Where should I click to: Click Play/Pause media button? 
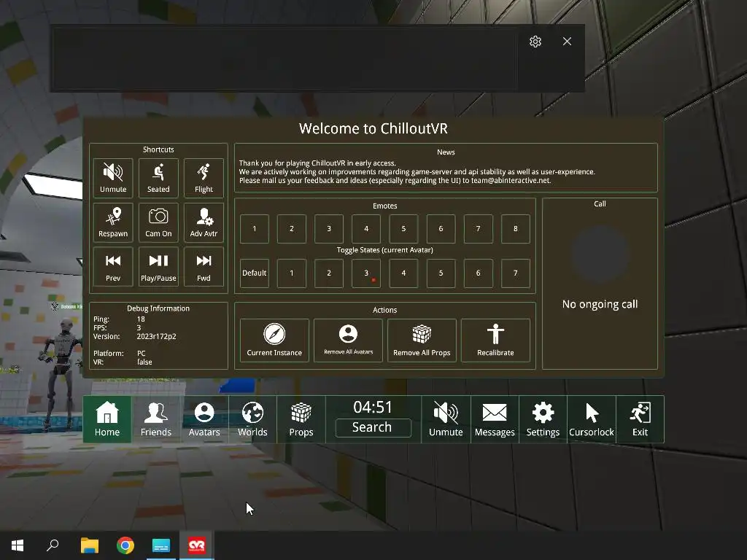pos(158,267)
